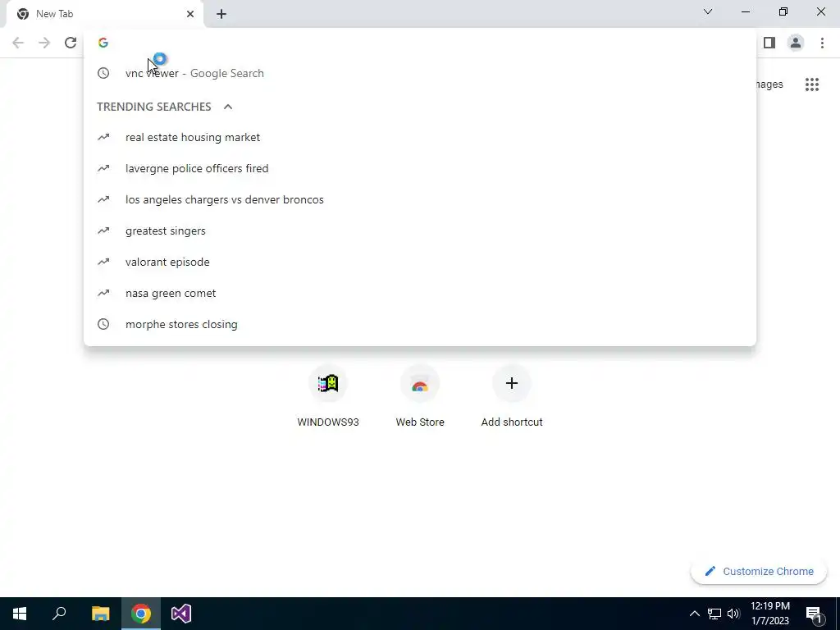Viewport: 840px width, 630px height.
Task: Open a new tab with the plus button
Action: tap(221, 14)
